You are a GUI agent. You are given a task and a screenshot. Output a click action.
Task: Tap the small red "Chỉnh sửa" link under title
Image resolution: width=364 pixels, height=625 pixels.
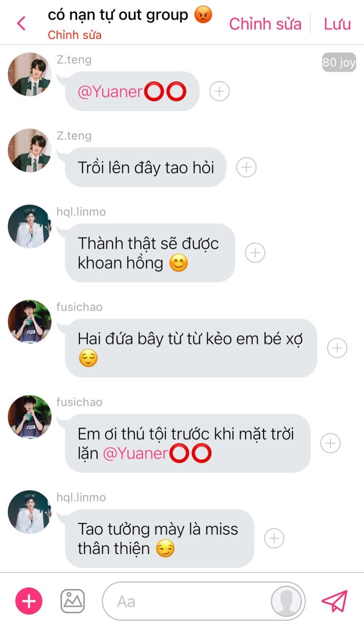point(75,36)
